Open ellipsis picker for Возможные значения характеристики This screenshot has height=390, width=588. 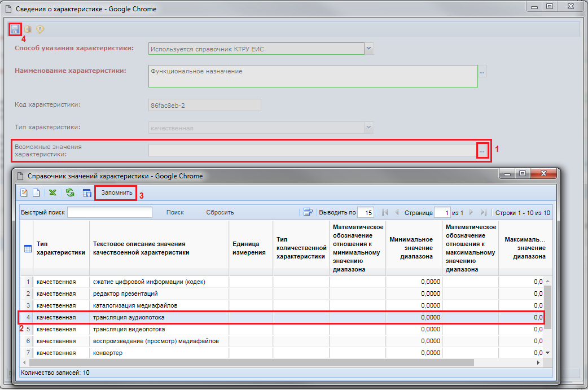tap(482, 151)
